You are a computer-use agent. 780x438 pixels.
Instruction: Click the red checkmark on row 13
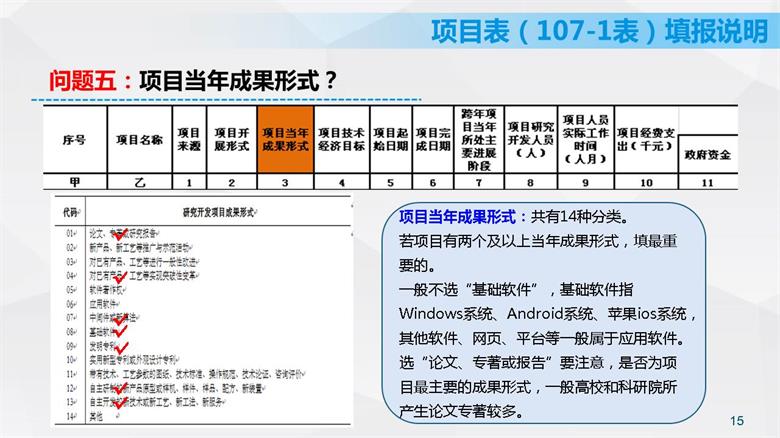click(120, 401)
